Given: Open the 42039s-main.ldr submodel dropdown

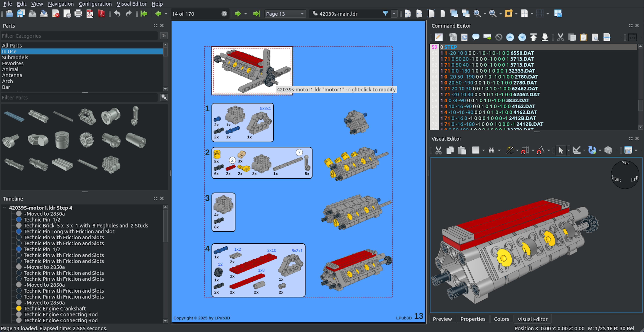Looking at the screenshot, I should [x=394, y=13].
